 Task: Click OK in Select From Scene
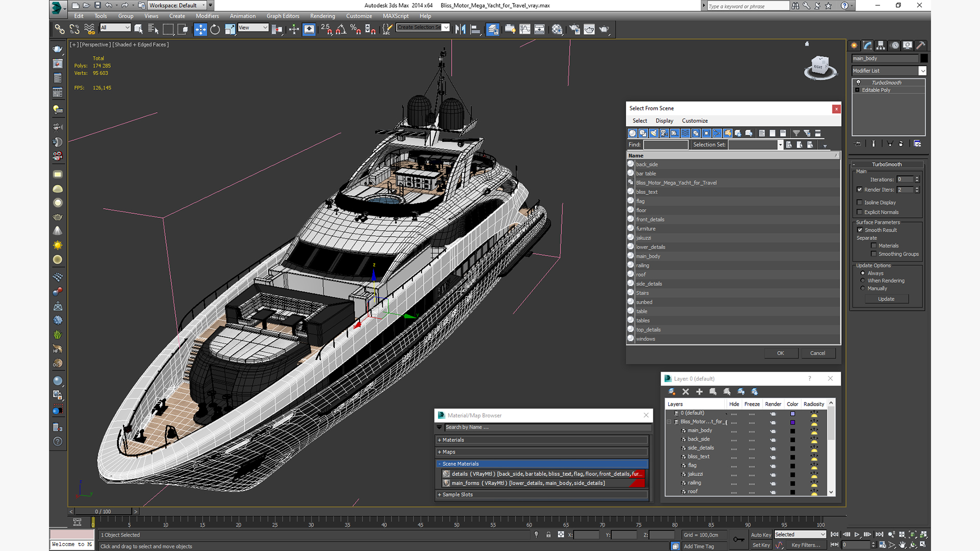[780, 353]
